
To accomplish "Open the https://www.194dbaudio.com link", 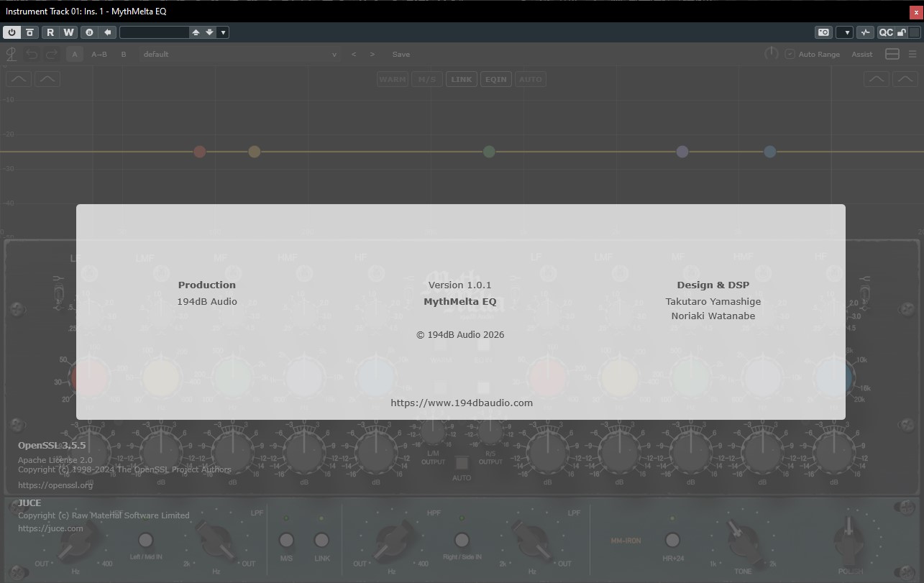I will (x=462, y=403).
